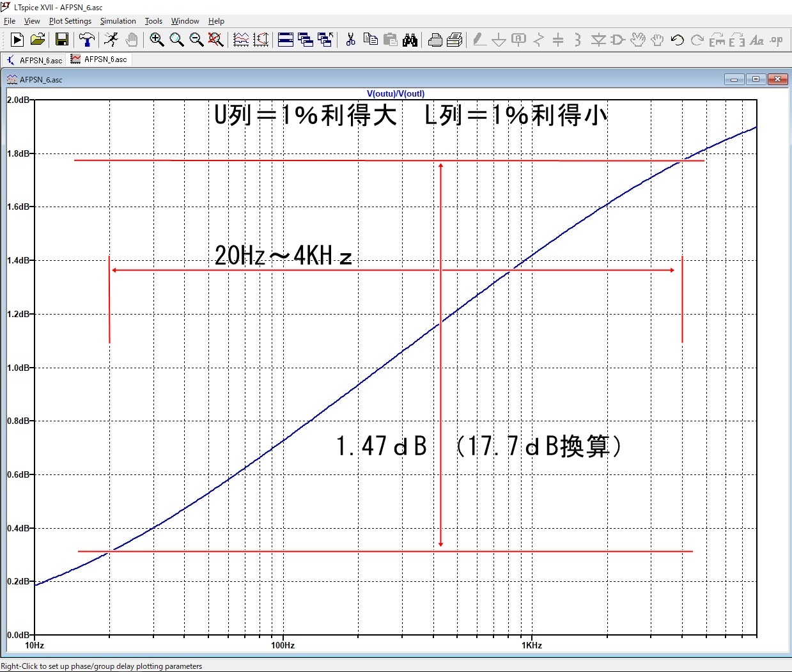Click the Zoom In magnifier icon
This screenshot has width=792, height=672.
(157, 40)
